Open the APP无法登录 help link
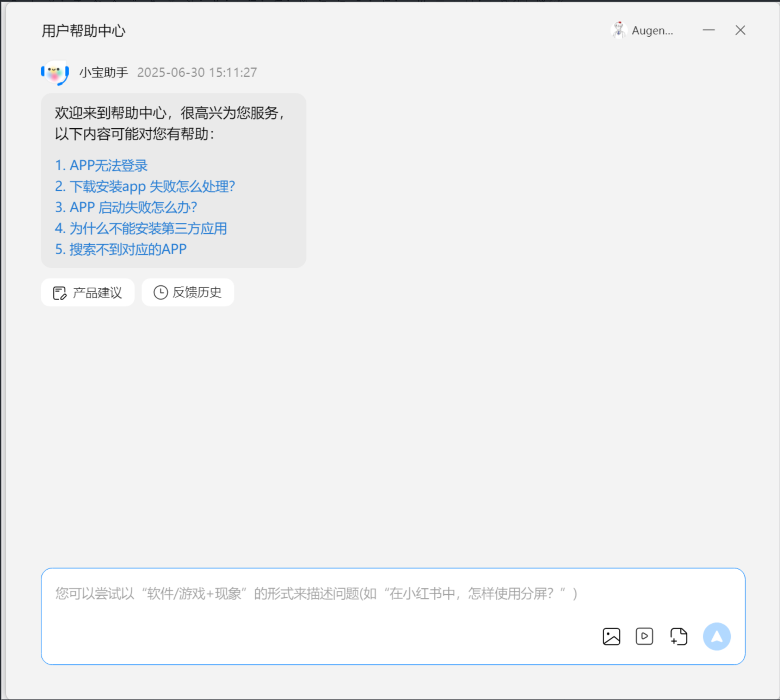Screen dimensions: 780x700 point(101,165)
